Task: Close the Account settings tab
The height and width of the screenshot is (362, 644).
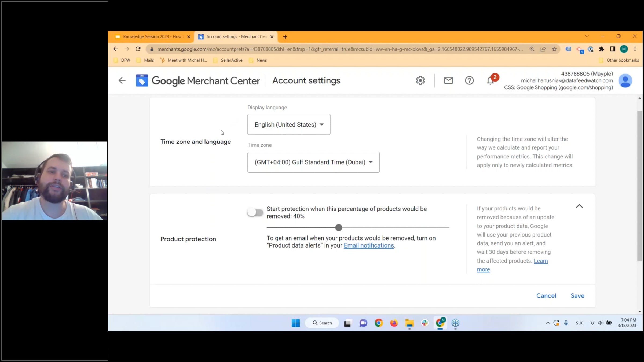Action: (272, 37)
